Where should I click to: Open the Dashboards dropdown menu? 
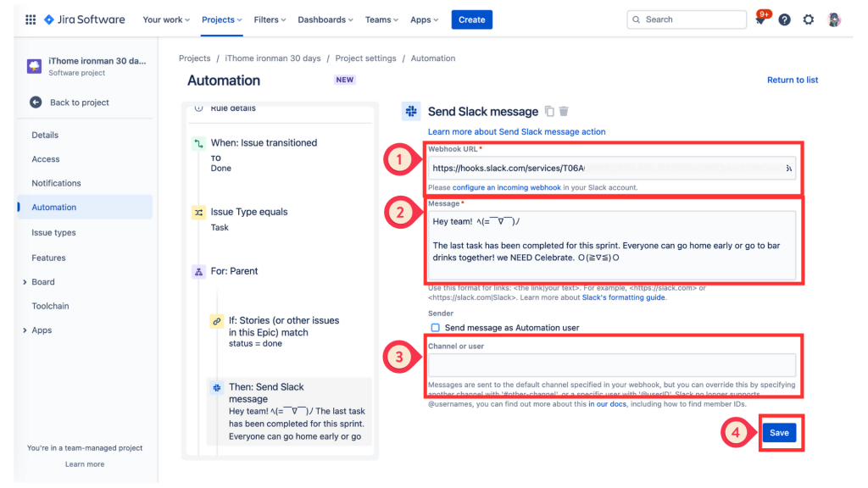(325, 19)
